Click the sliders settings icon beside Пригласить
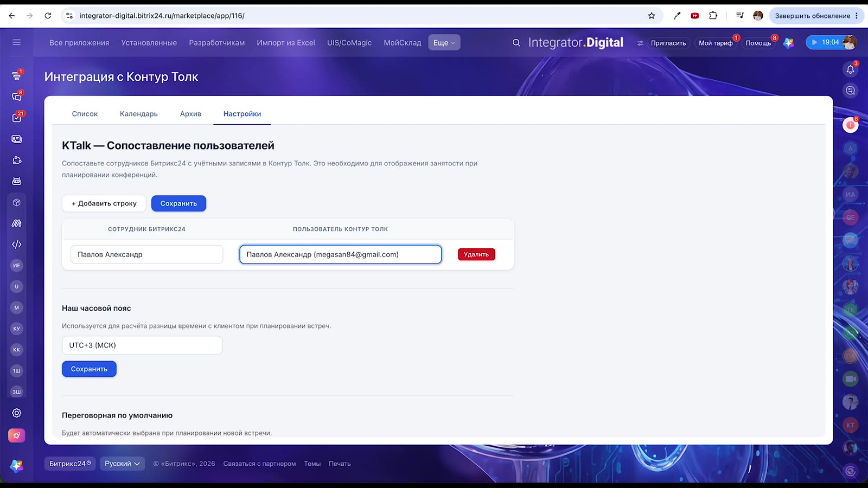 click(640, 43)
